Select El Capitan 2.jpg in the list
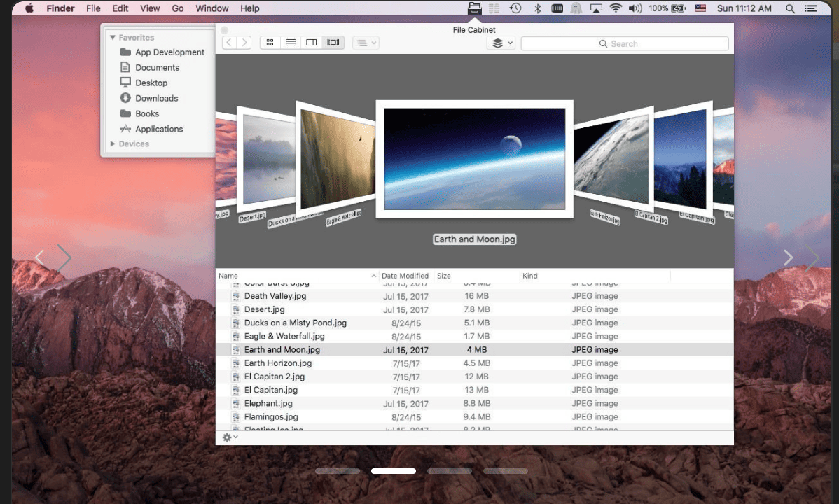The width and height of the screenshot is (839, 504). 475,377
